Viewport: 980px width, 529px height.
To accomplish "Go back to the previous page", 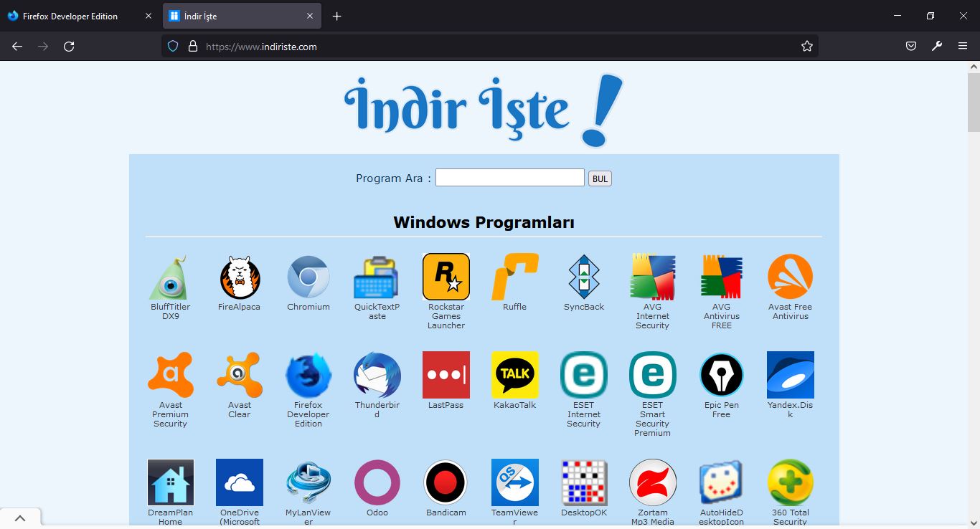I will pos(17,47).
